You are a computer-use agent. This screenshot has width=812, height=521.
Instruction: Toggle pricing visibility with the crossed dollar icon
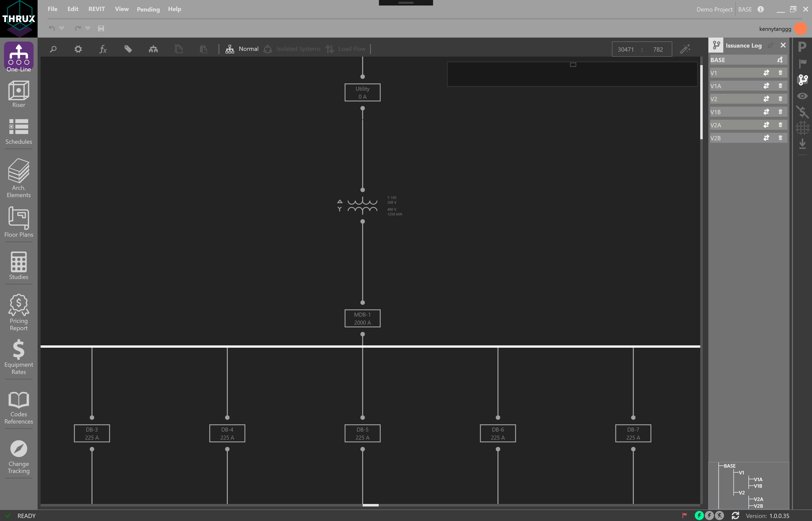802,112
